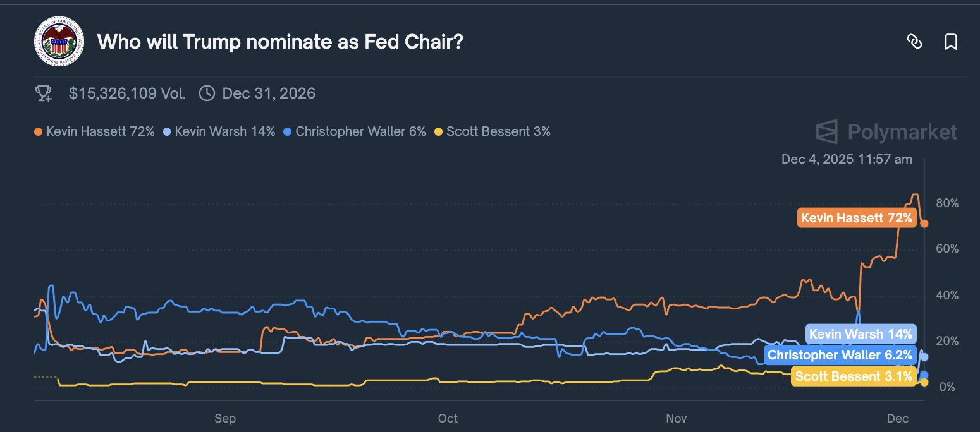Viewport: 980px width, 432px height.
Task: Click the Oct label on time axis
Action: (x=448, y=418)
